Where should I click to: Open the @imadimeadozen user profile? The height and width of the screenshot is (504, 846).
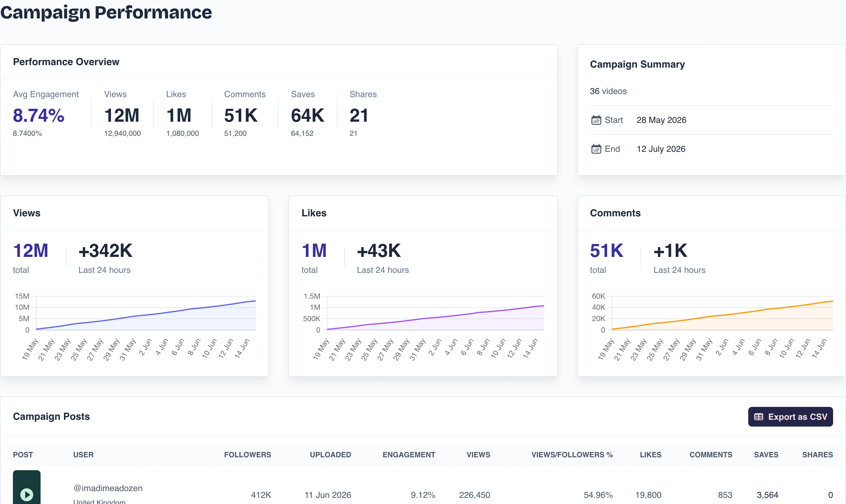pos(108,488)
